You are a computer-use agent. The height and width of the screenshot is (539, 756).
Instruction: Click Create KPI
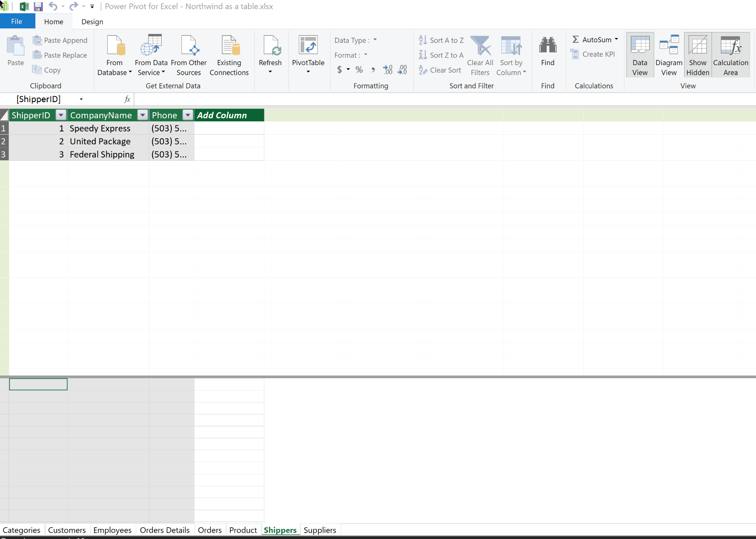pyautogui.click(x=593, y=54)
